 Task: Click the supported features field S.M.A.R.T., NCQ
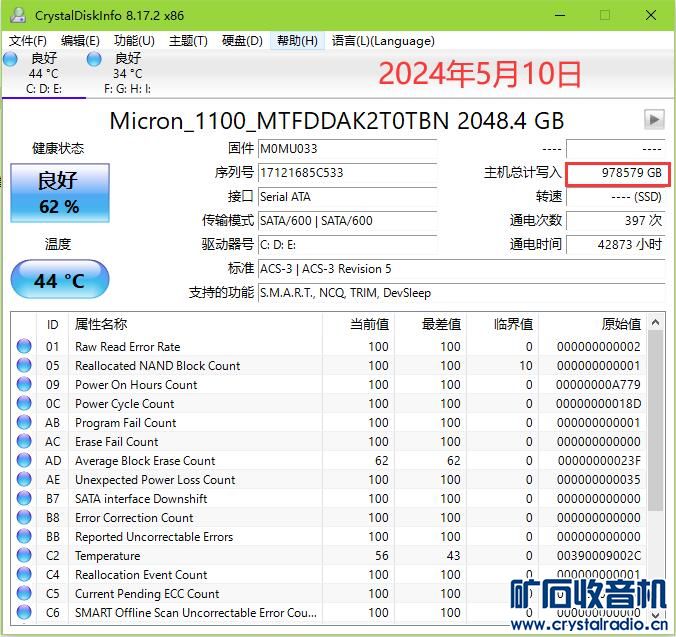462,293
